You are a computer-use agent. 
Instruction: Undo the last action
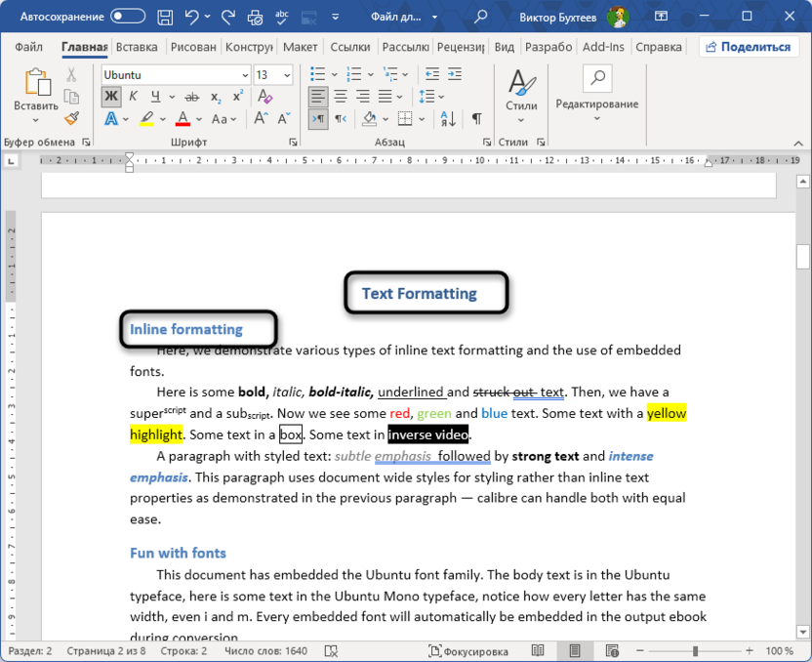pos(191,18)
